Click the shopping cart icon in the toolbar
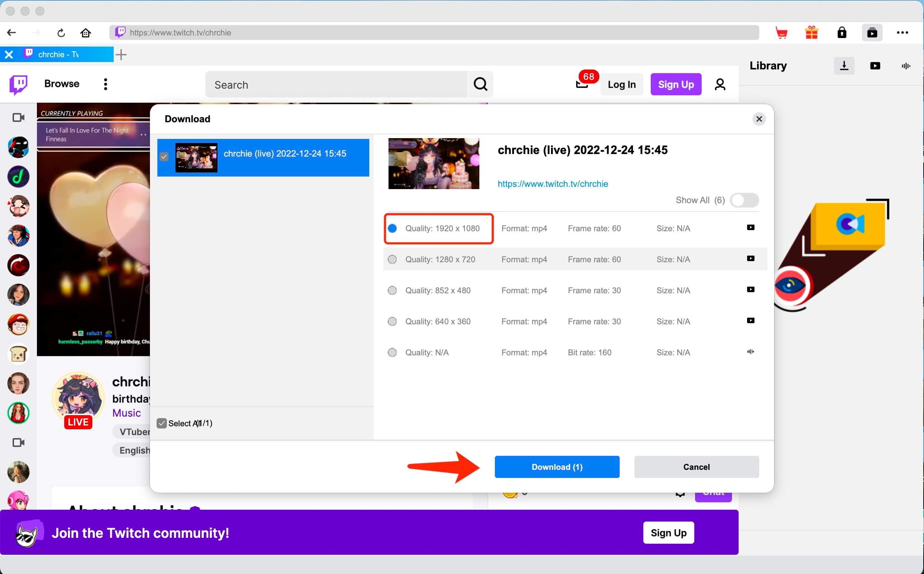 (x=782, y=33)
